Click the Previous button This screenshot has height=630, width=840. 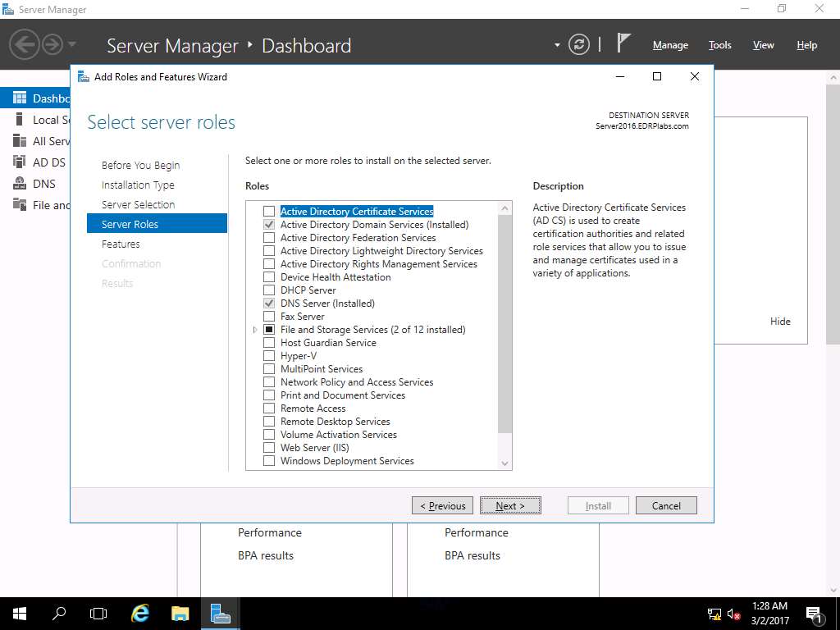click(442, 505)
